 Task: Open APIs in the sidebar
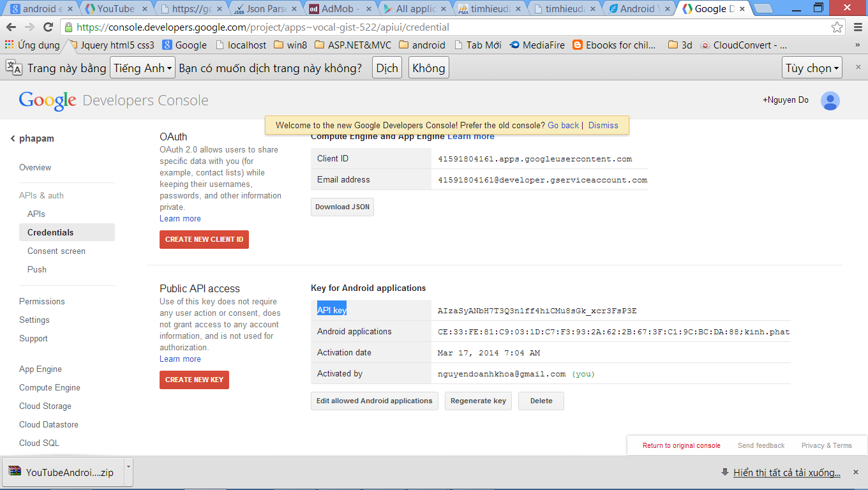tap(36, 214)
